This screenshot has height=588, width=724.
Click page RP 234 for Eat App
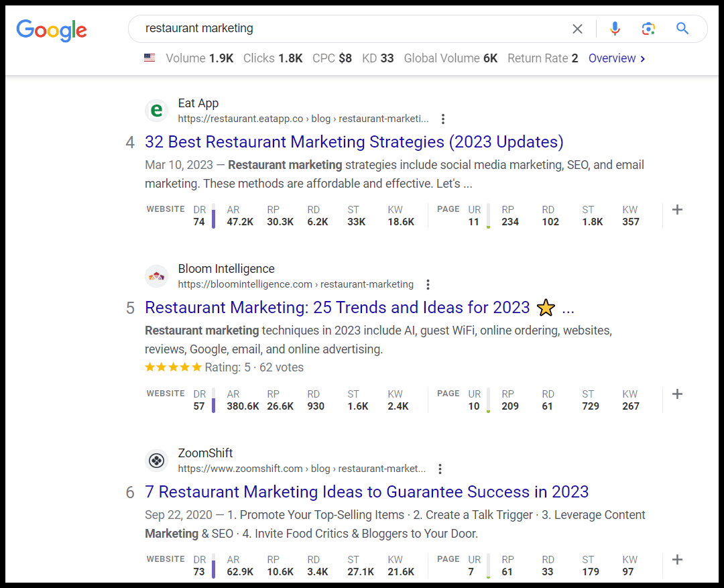[x=510, y=216]
